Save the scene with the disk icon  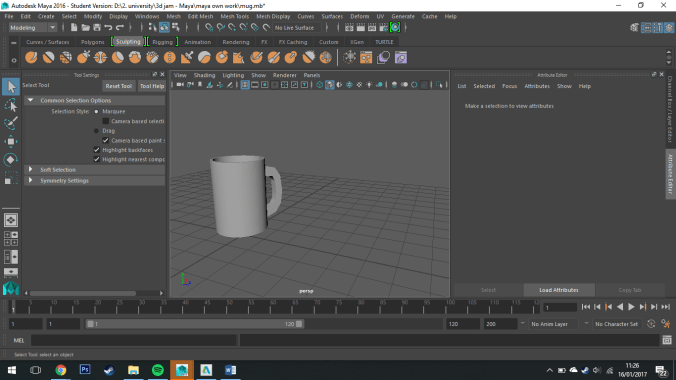tap(97, 28)
